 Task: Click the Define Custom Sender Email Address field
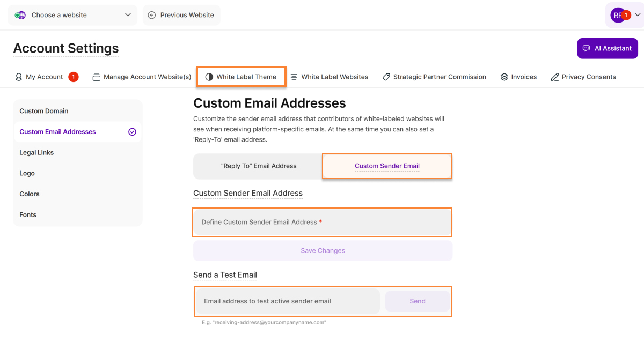point(322,222)
